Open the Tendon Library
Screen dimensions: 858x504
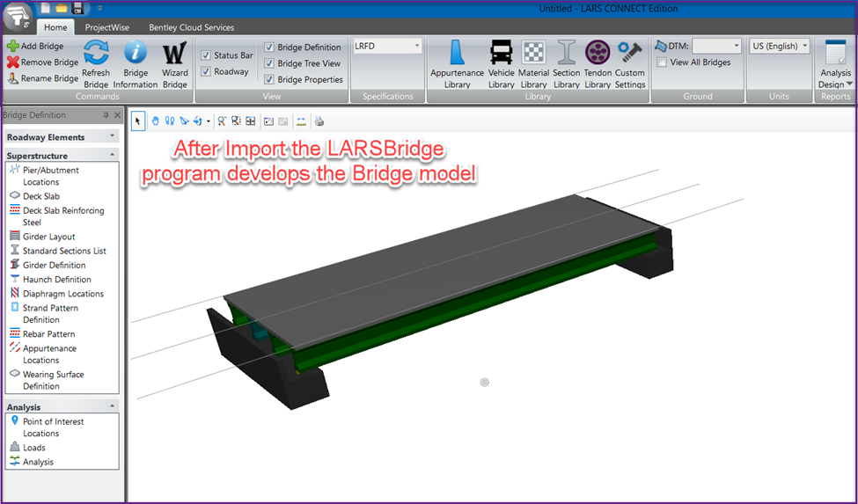pyautogui.click(x=598, y=64)
